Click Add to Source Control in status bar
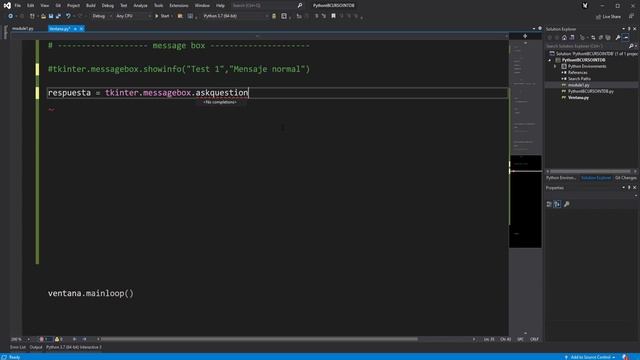This screenshot has width=640, height=360. click(x=590, y=357)
